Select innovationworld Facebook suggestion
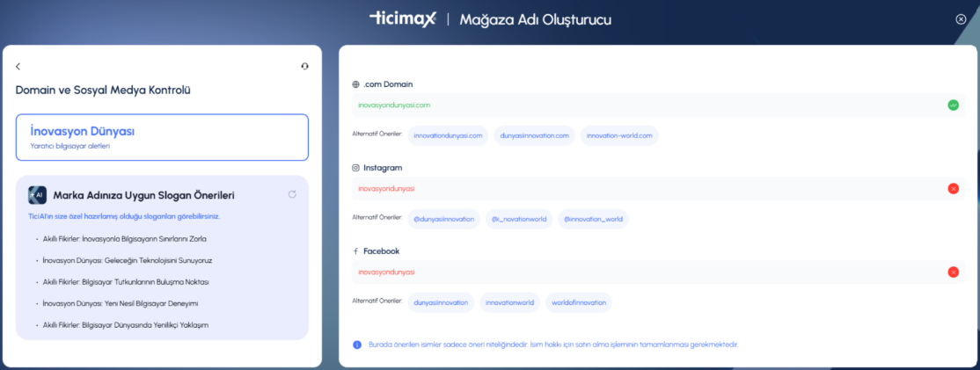Screen dimensions: 980x370 pos(509,302)
